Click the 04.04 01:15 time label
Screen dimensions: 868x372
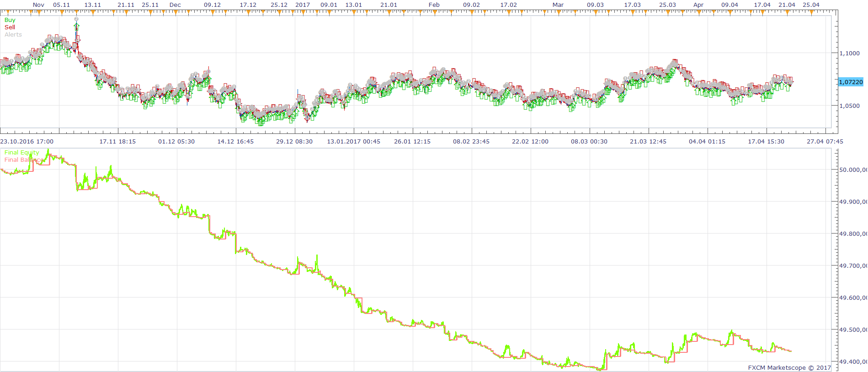click(708, 142)
